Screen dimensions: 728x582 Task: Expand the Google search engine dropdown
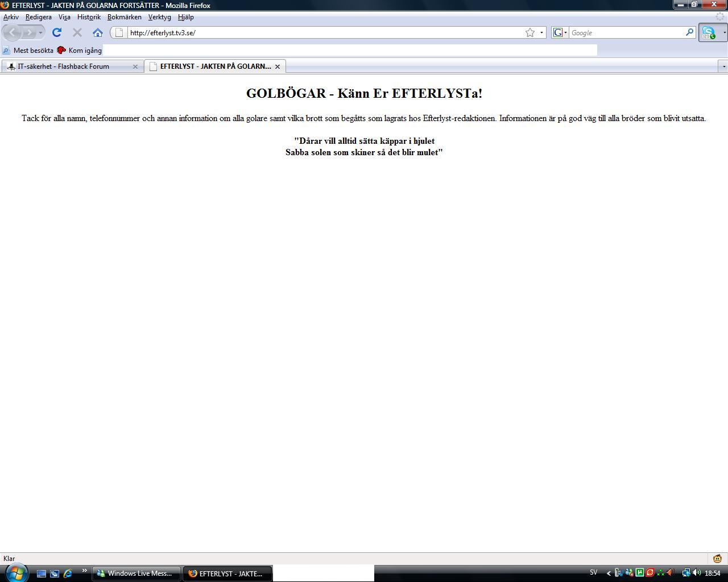(560, 32)
